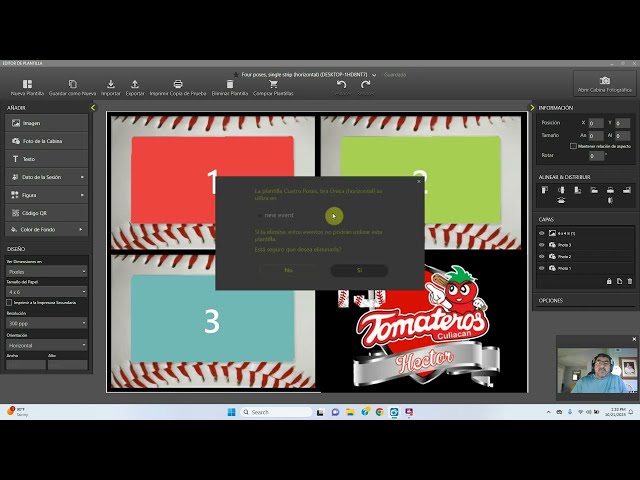Add a Texto element
The height and width of the screenshot is (480, 640).
click(x=47, y=159)
